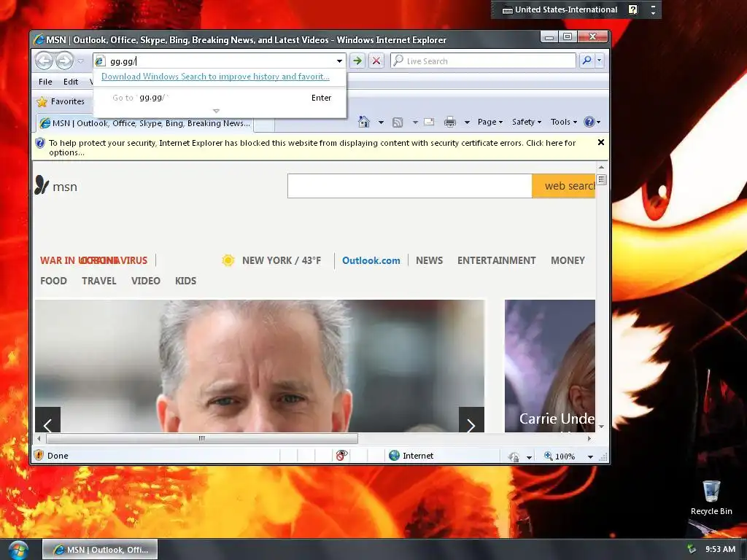Open the Tools menu
This screenshot has width=747, height=560.
click(564, 122)
